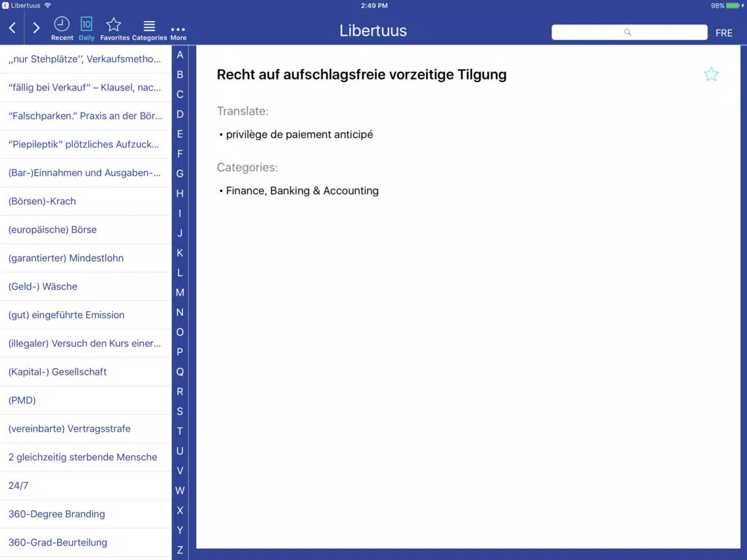Jump to letter Q in index
The width and height of the screenshot is (747, 560).
[180, 372]
